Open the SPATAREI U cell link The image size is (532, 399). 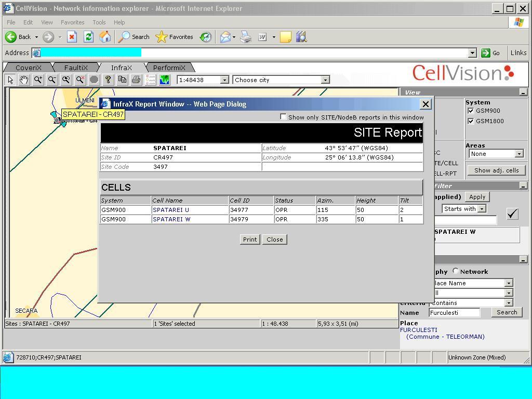click(170, 210)
